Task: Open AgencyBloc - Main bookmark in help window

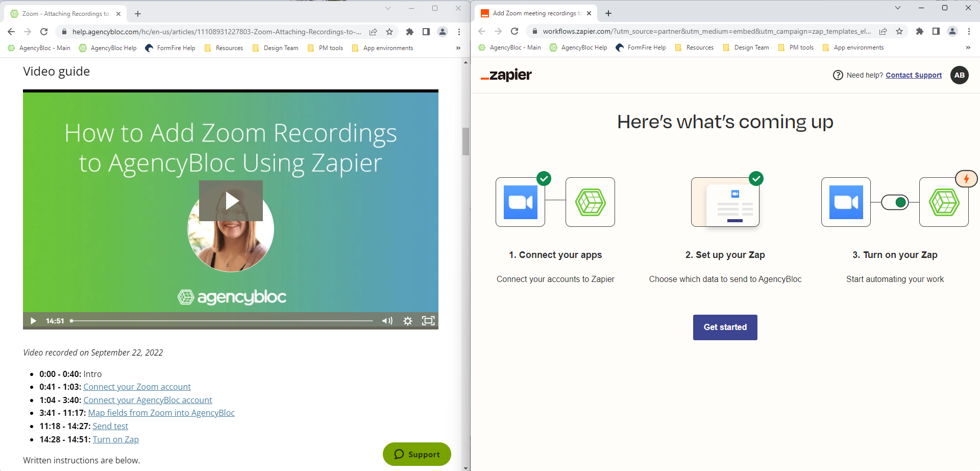Action: tap(39, 48)
